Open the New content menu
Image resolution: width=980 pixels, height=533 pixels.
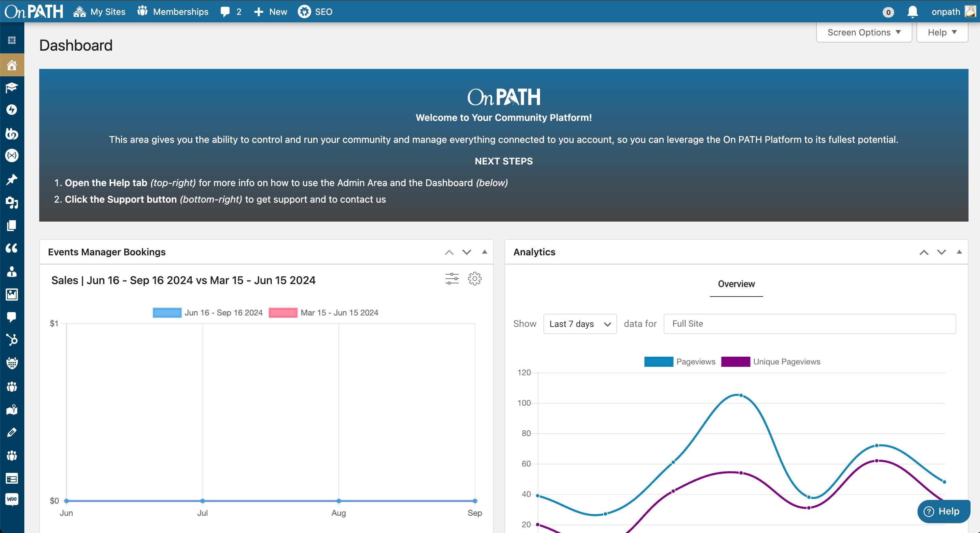(270, 12)
